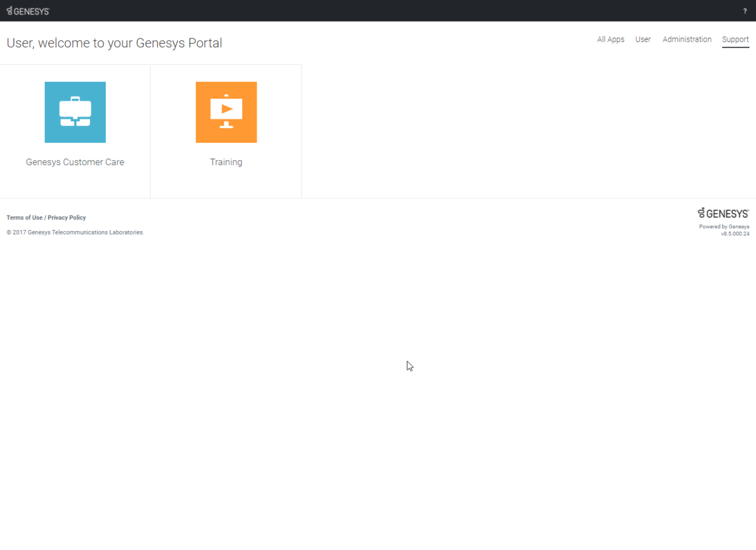Click the Genesys logo in footer

(x=723, y=213)
